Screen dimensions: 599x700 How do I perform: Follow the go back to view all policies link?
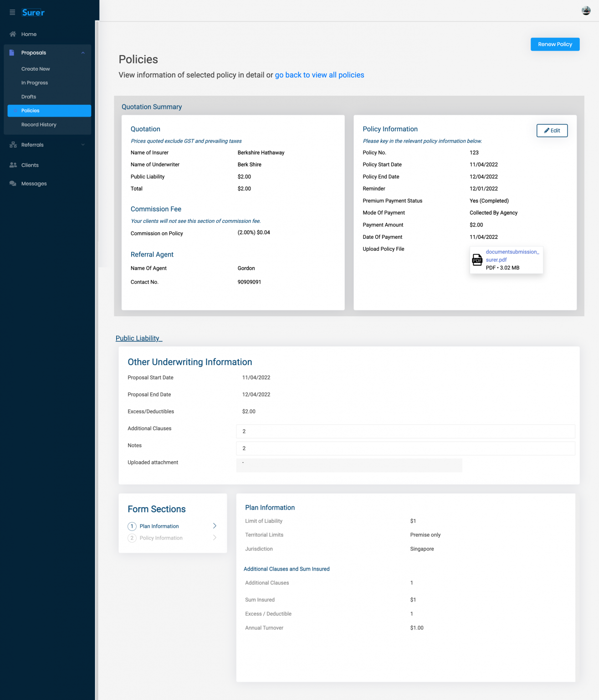point(319,75)
